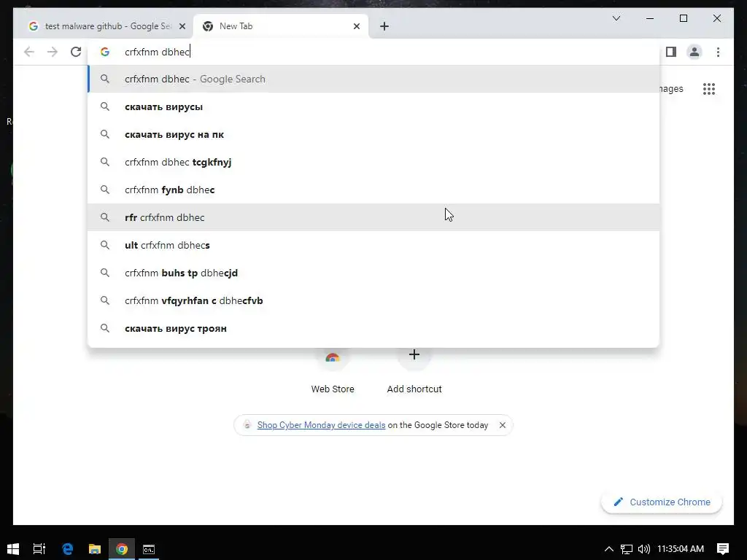Screen dimensions: 747x560
Task: Open a new tab with the plus button
Action: click(x=384, y=26)
